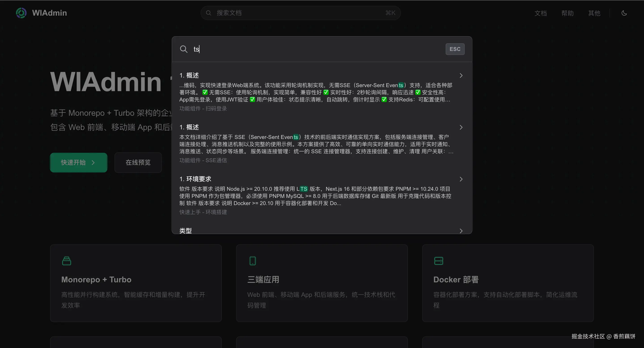Click the WIAdmin site title link
Viewport: 644px width, 348px height.
click(49, 13)
